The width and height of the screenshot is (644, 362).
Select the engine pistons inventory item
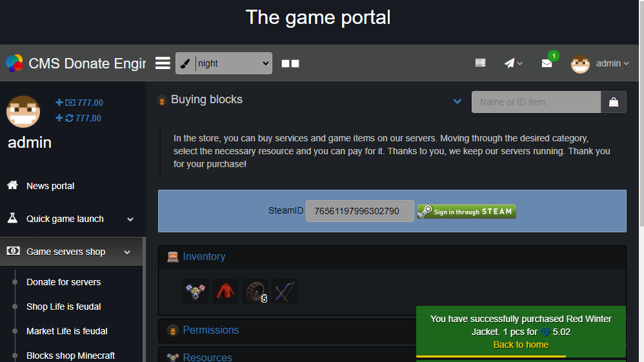[196, 291]
